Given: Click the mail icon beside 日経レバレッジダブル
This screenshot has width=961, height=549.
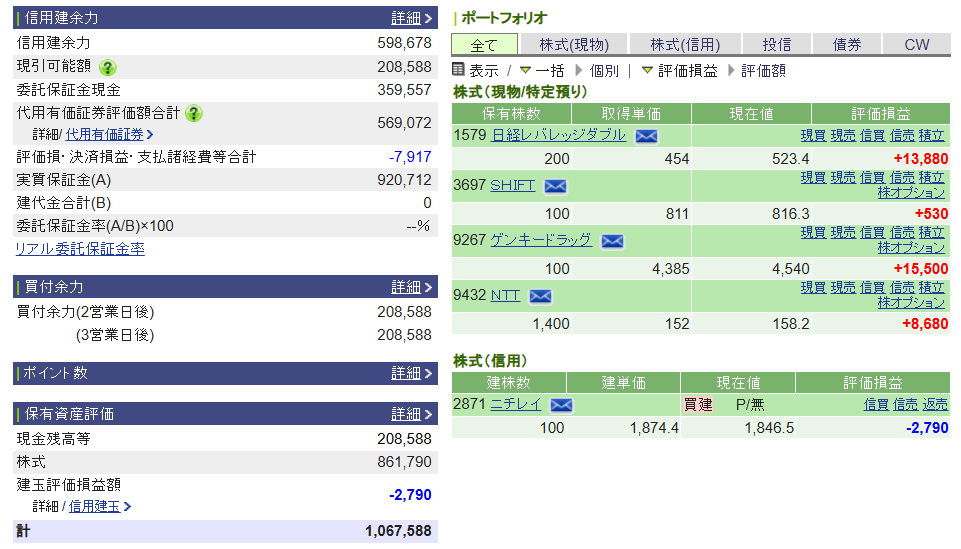Looking at the screenshot, I should (x=646, y=136).
